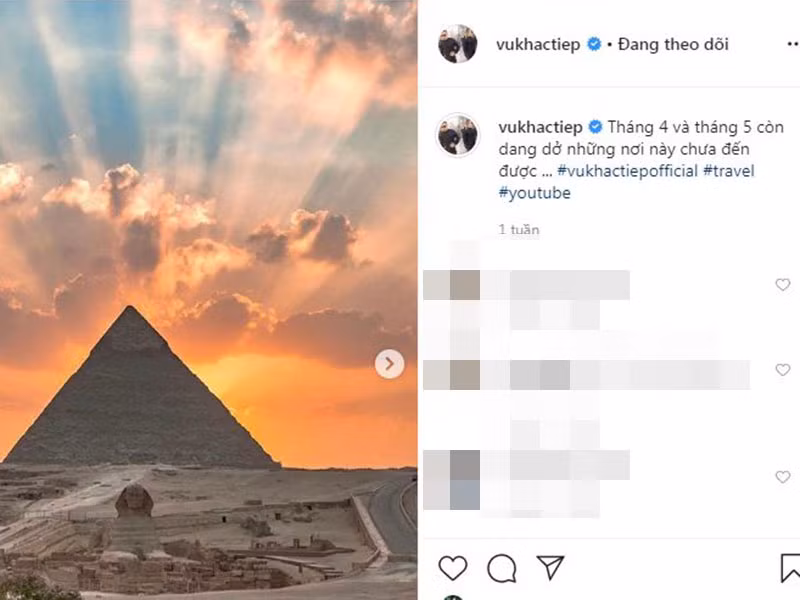Click the pyramid in the post photo
Viewport: 800px width, 600px height.
pos(138,400)
